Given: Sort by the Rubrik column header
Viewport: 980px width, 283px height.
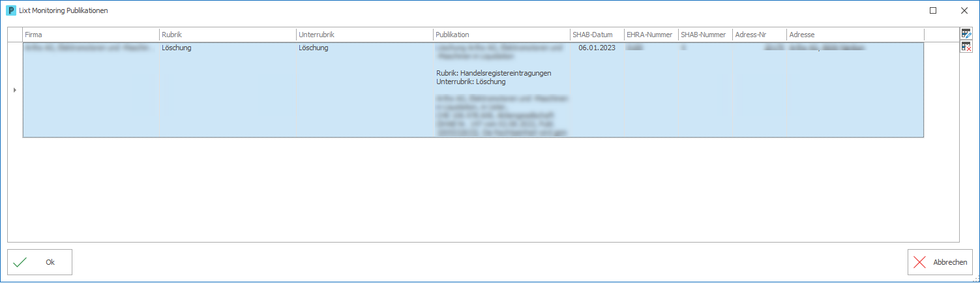Looking at the screenshot, I should point(228,35).
